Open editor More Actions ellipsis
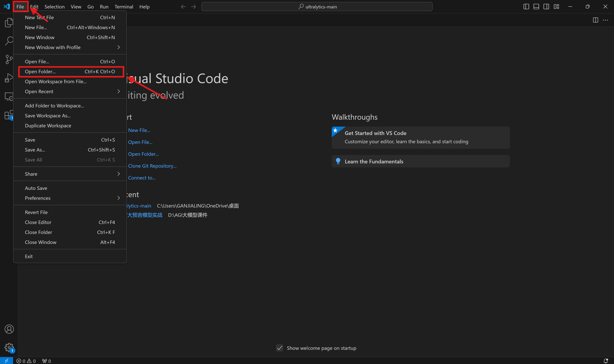 [x=605, y=20]
